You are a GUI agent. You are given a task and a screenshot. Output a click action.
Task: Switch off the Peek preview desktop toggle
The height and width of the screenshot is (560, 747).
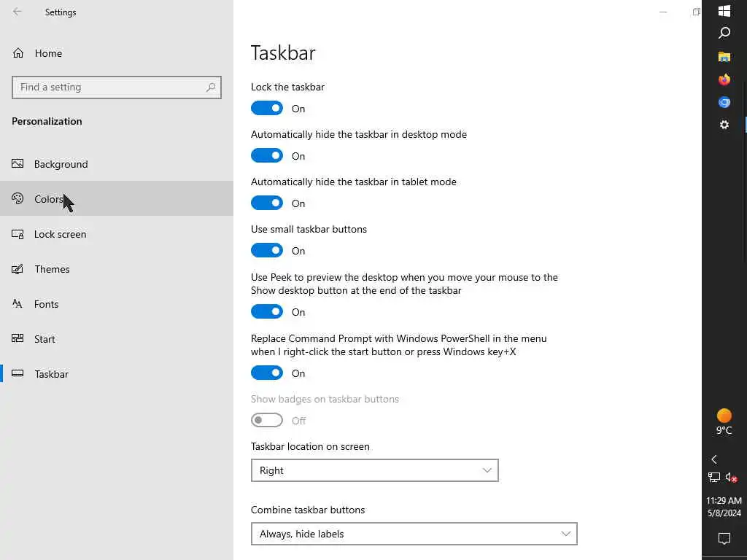tap(267, 312)
